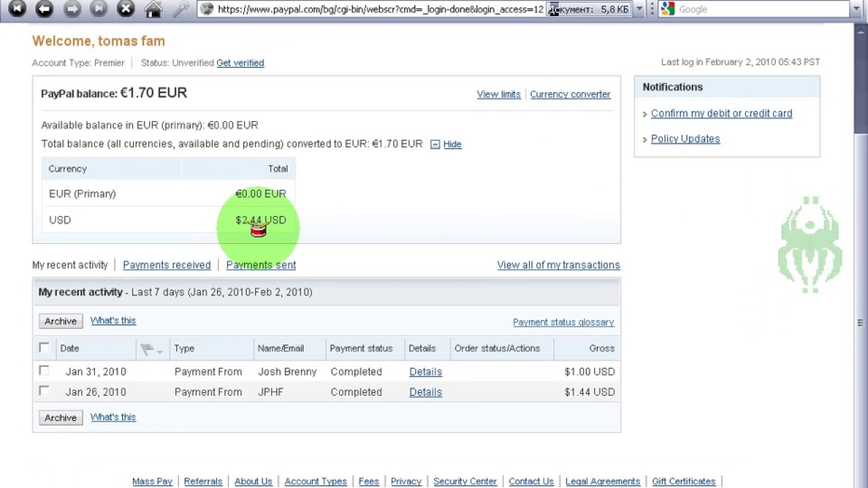
Task: Open the Legal Agreements footer link
Action: (x=603, y=481)
